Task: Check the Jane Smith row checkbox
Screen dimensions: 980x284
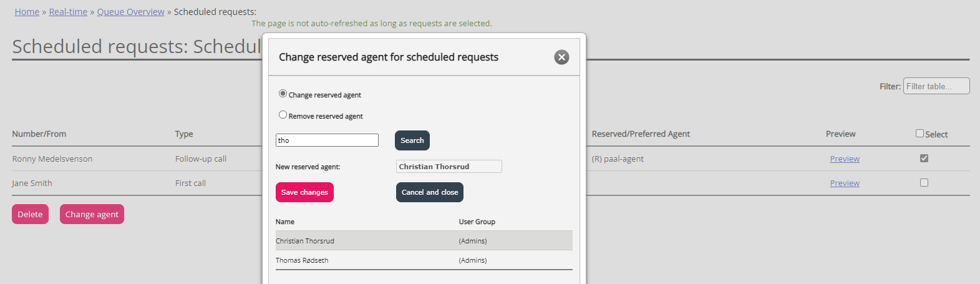Action: pos(924,183)
